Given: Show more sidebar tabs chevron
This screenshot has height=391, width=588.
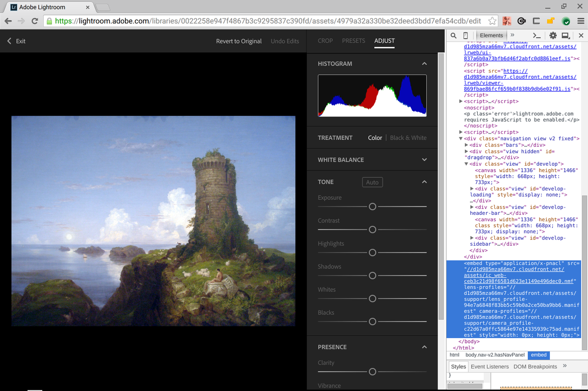Looking at the screenshot, I should 564,366.
